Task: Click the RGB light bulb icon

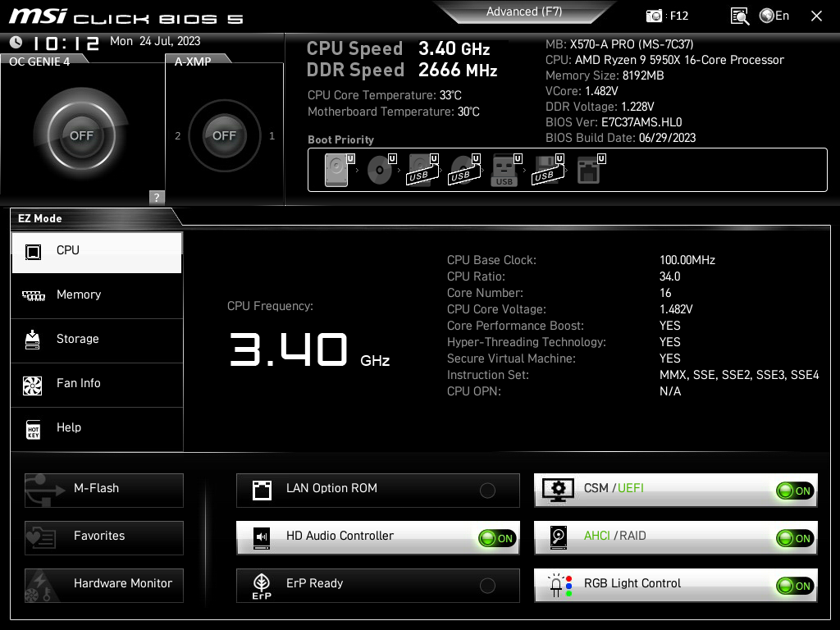Action: tap(559, 586)
